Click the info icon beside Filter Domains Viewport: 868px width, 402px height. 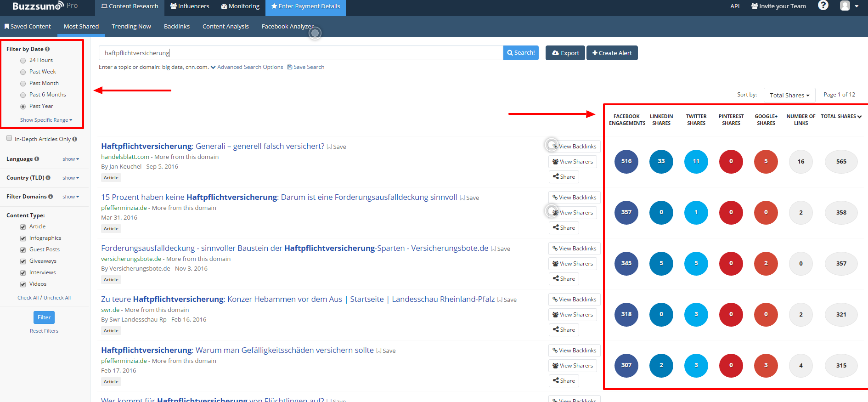tap(51, 197)
